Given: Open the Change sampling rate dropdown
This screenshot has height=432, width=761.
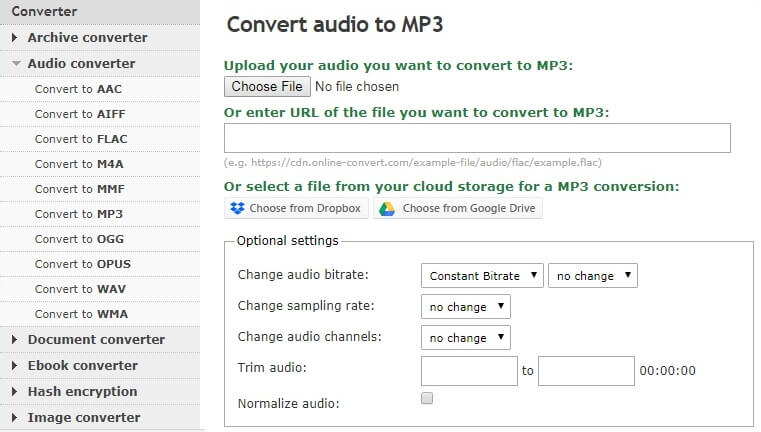Looking at the screenshot, I should (466, 307).
